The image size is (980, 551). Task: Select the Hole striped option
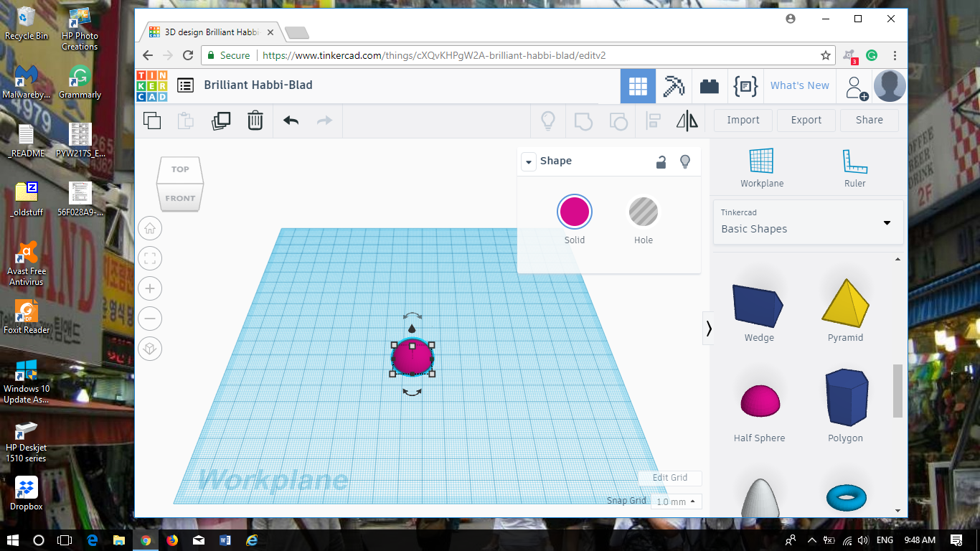pos(644,212)
